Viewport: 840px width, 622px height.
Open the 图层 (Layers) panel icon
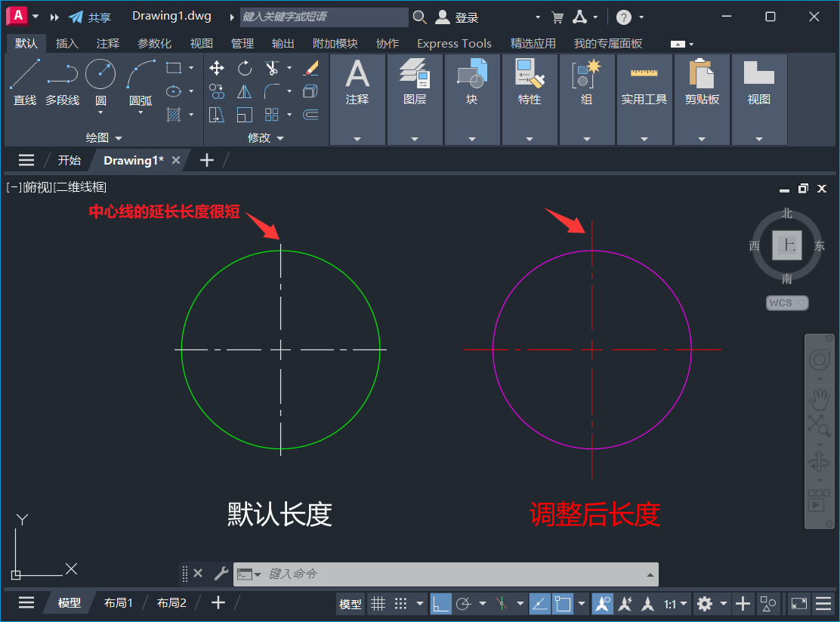coord(415,75)
